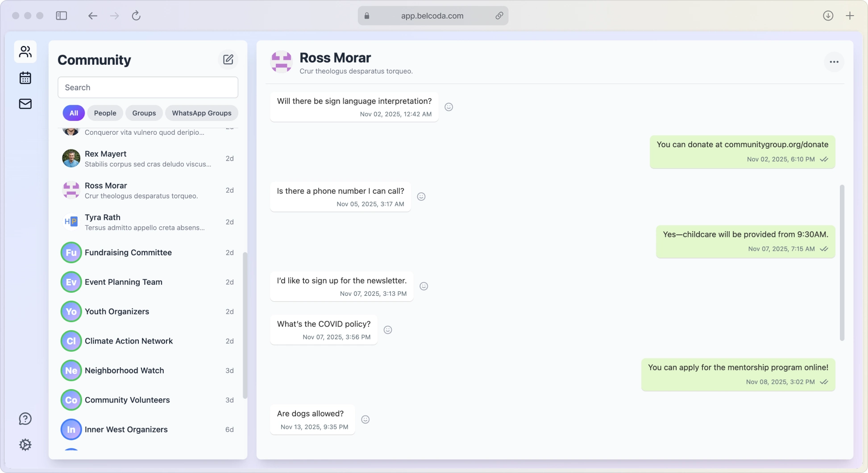
Task: Open the mail inbox icon
Action: click(25, 104)
